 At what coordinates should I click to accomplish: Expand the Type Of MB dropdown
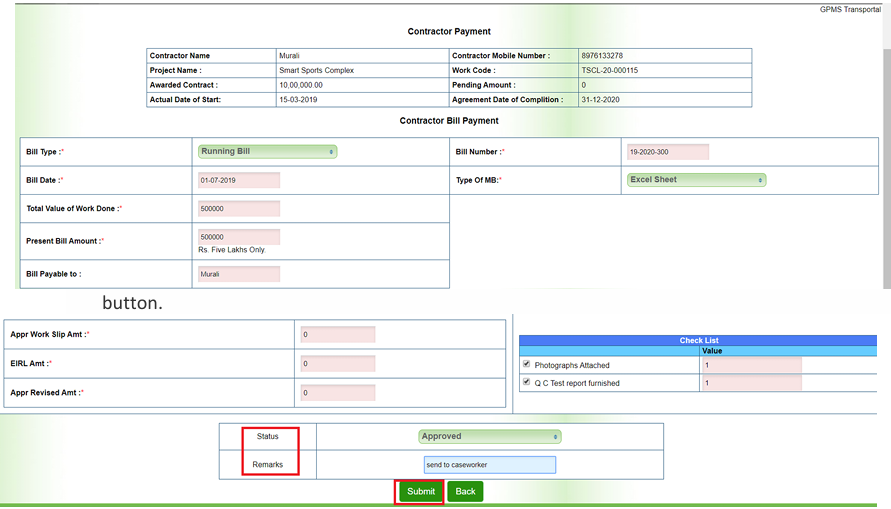click(696, 180)
